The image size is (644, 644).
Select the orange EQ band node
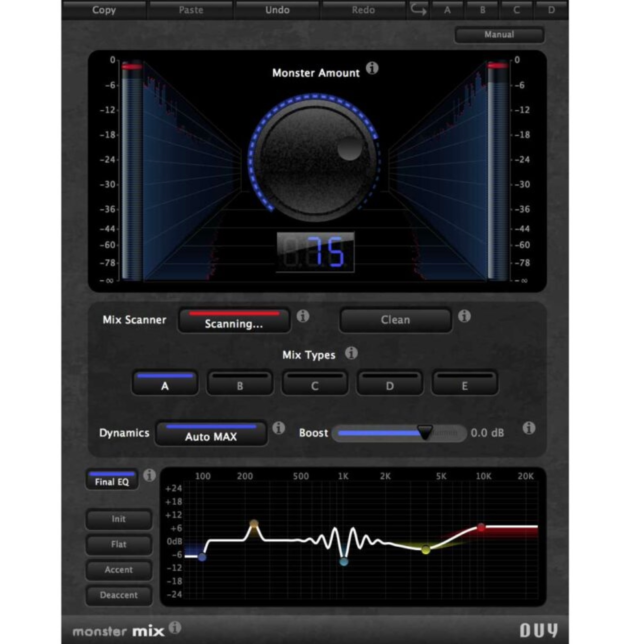tap(254, 524)
